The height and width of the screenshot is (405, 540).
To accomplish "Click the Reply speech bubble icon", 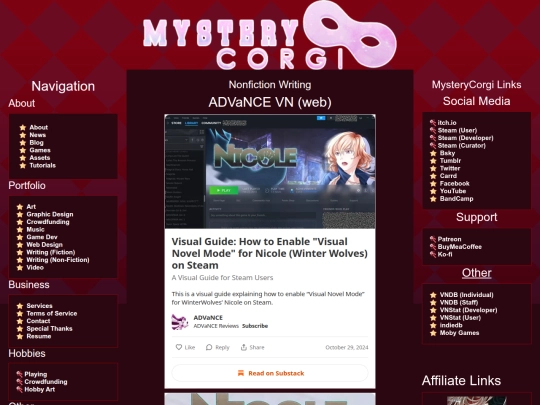I will 209,347.
